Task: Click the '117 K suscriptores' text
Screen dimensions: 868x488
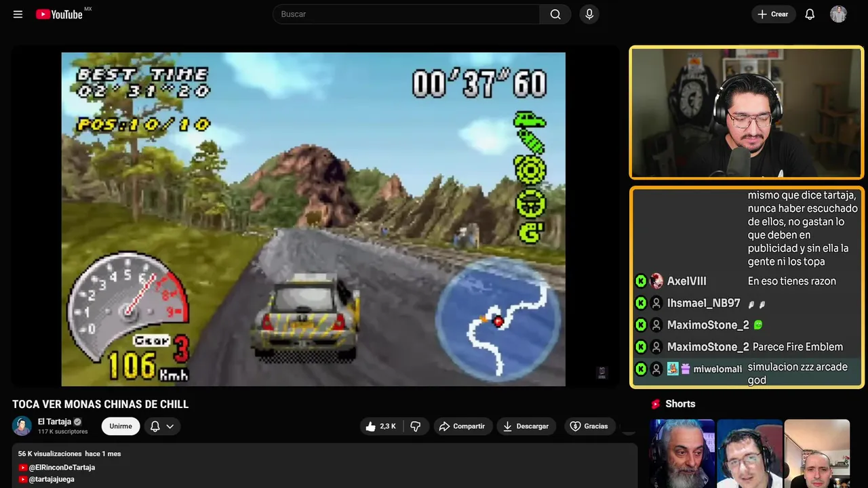Action: [62, 432]
